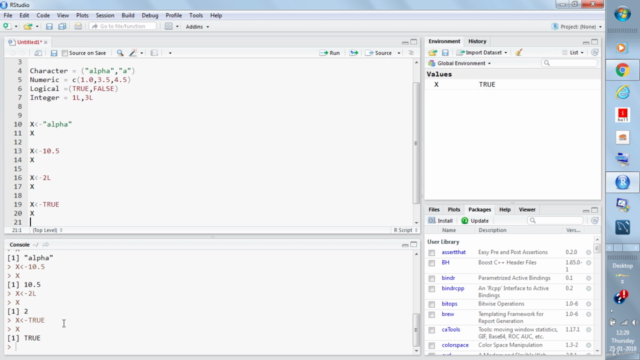
Task: Minimize the source editor pane
Action: point(405,42)
